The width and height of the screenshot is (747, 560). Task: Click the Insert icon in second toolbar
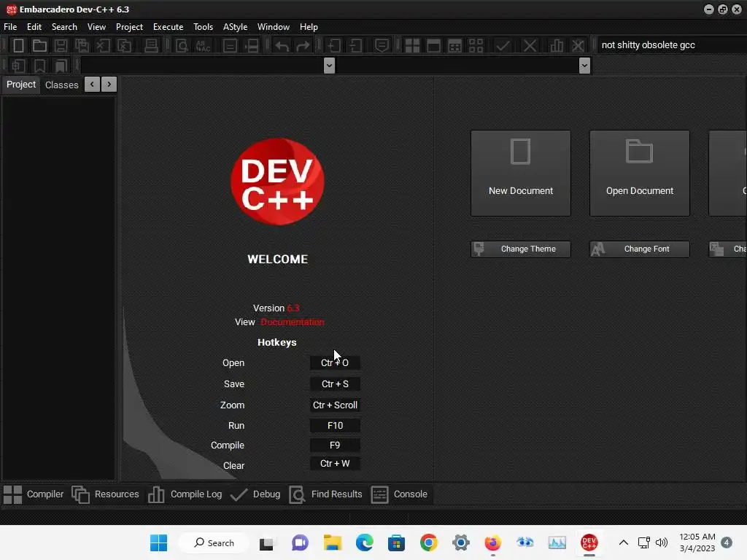[18, 66]
